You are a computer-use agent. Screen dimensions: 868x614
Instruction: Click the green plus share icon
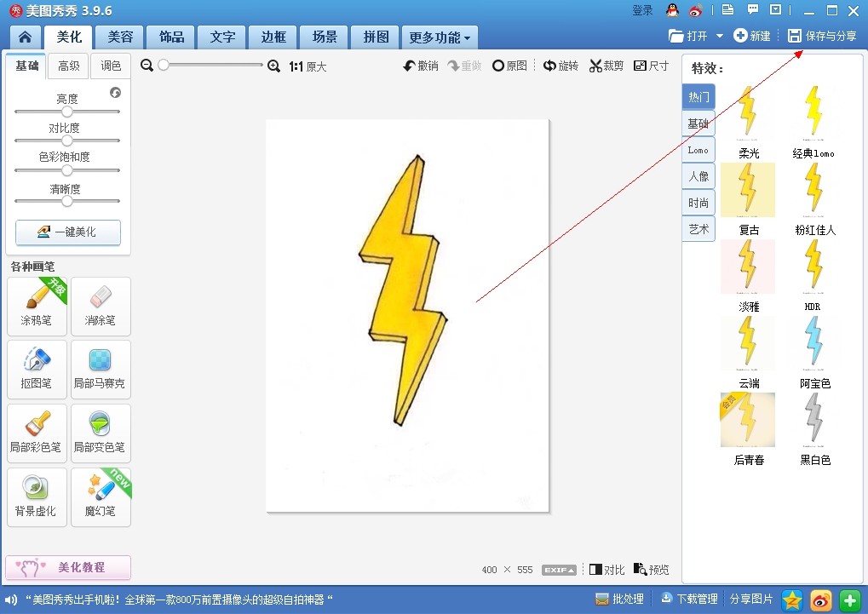coord(850,600)
